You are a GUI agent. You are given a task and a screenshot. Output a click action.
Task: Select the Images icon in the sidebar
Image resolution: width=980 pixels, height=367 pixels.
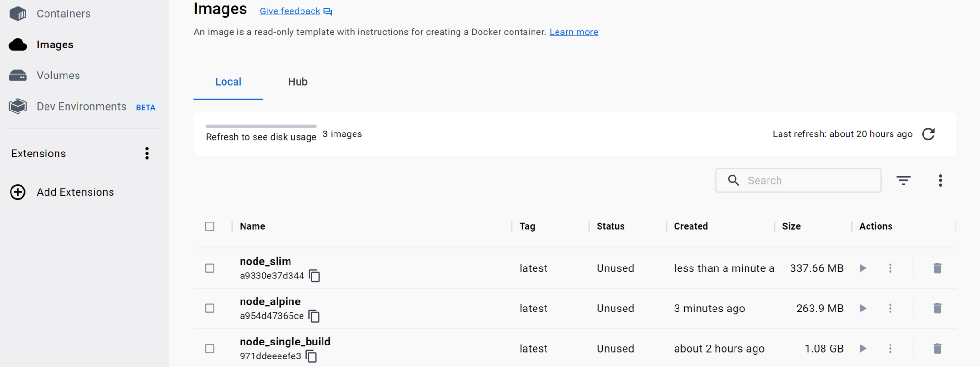click(18, 44)
